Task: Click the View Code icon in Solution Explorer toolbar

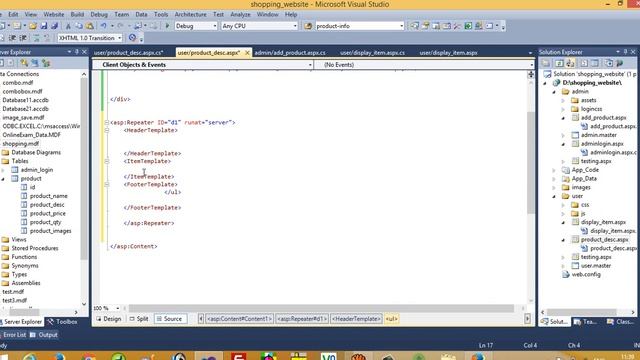Action: (584, 63)
